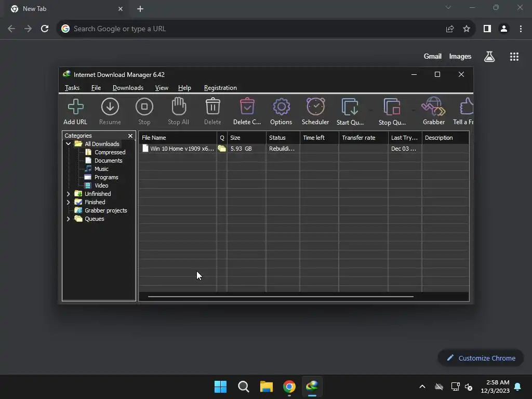Image resolution: width=532 pixels, height=399 pixels.
Task: Select the Compressed category
Action: (x=110, y=152)
